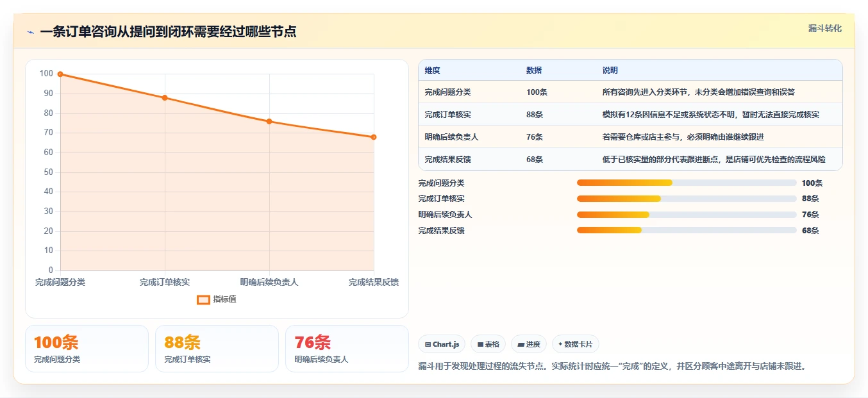Click the description starting 模拟有12条因信息不足
The width and height of the screenshot is (868, 398).
click(710, 115)
